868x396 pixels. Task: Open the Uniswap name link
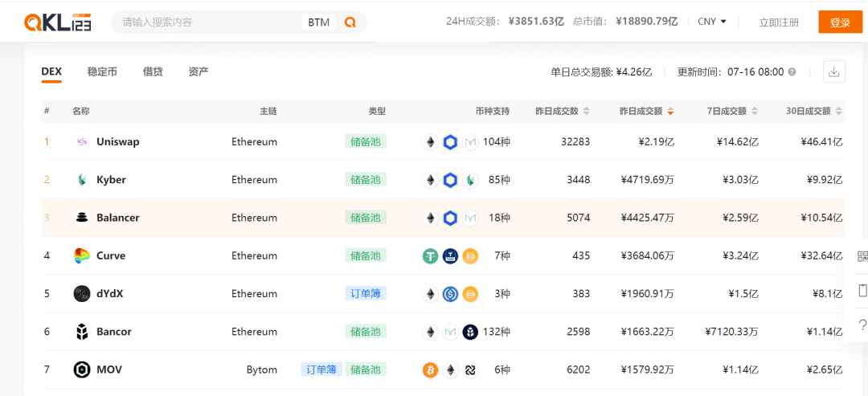[118, 142]
